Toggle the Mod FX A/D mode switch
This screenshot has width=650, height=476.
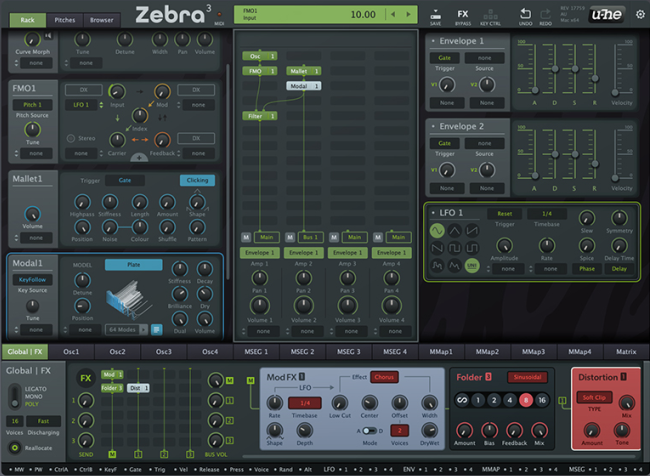(369, 431)
